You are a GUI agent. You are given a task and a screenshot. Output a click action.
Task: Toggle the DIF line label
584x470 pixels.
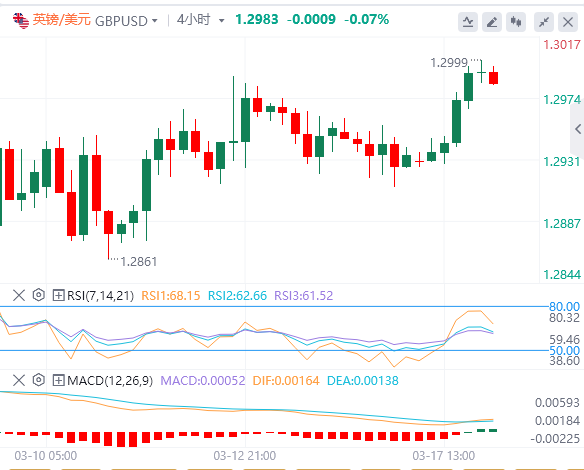(x=286, y=381)
